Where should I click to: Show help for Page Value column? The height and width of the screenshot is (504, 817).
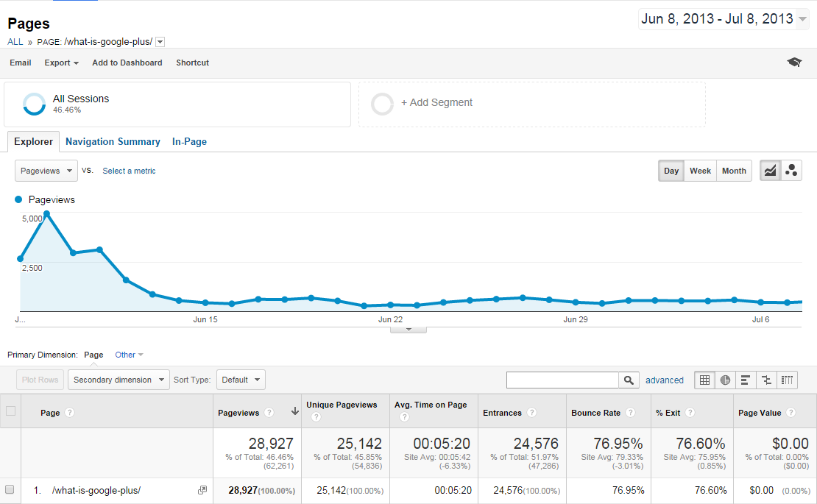[791, 412]
